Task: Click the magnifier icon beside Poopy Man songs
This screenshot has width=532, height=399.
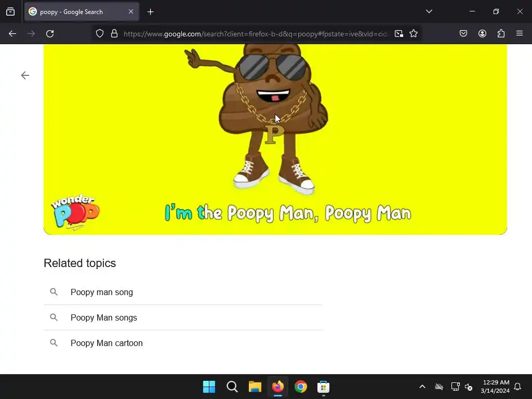Action: pyautogui.click(x=54, y=317)
